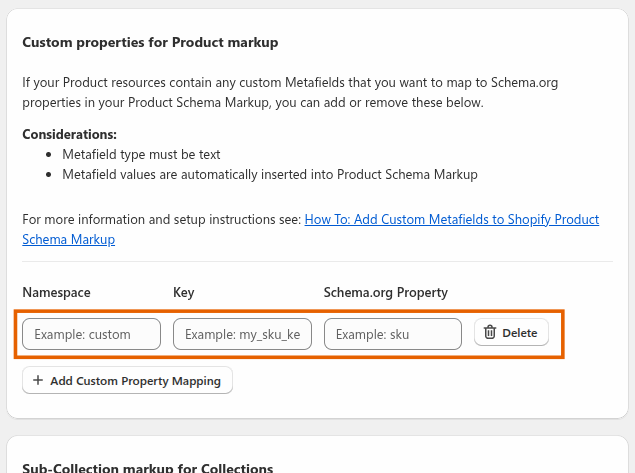Add a new Custom Property Mapping
Viewport: 635px width, 473px height.
[127, 380]
